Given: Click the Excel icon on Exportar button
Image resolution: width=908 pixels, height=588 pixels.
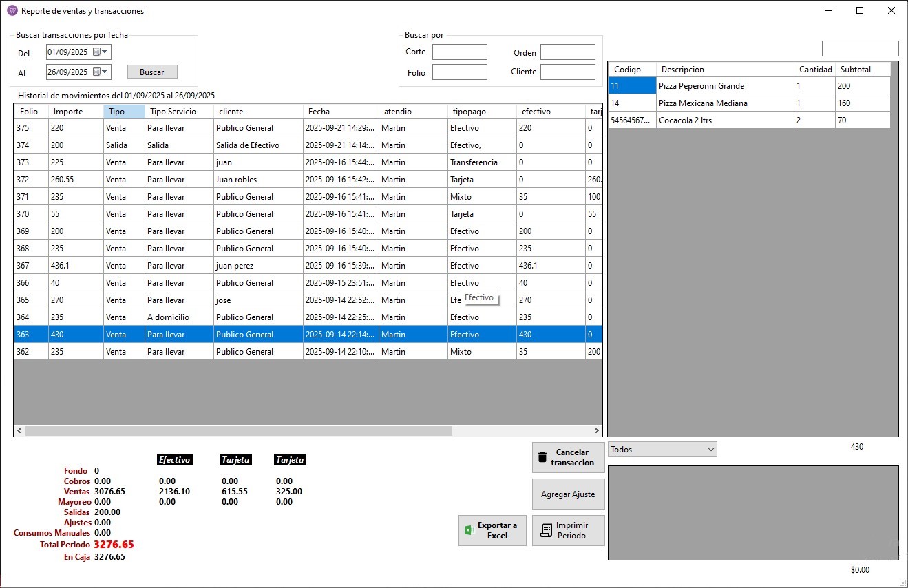Looking at the screenshot, I should tap(469, 530).
